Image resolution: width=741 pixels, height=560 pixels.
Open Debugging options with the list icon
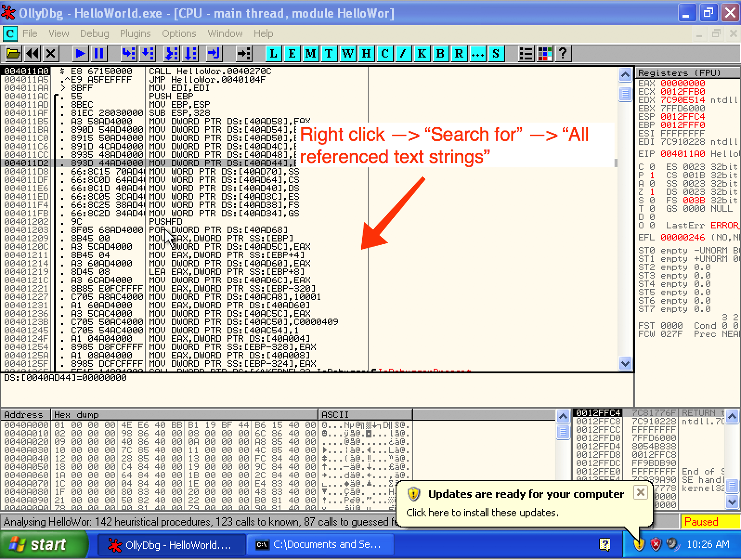point(526,53)
